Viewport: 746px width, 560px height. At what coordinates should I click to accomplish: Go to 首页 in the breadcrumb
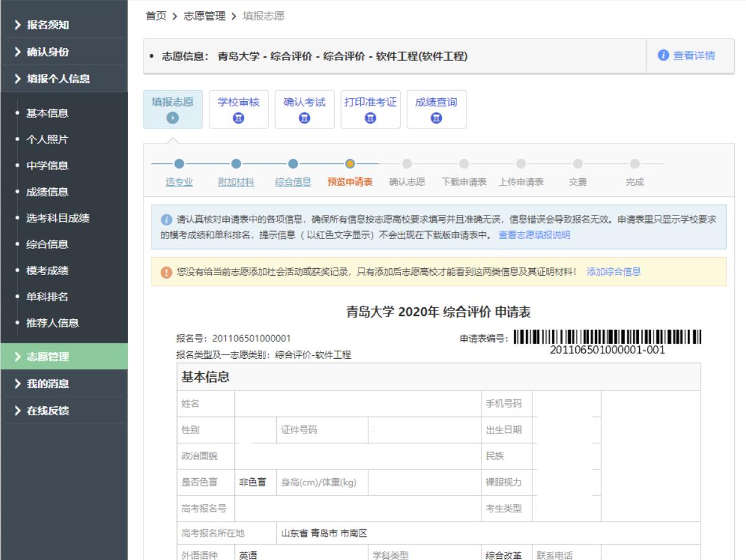155,16
